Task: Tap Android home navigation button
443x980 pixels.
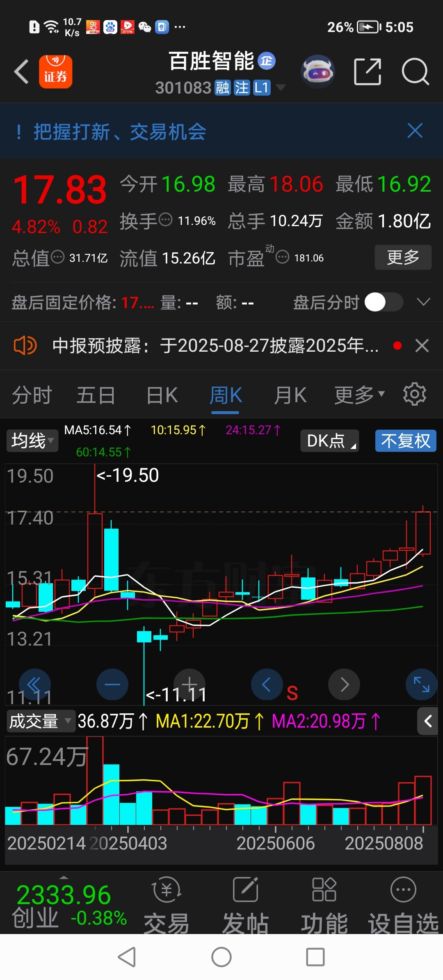Action: [221, 957]
